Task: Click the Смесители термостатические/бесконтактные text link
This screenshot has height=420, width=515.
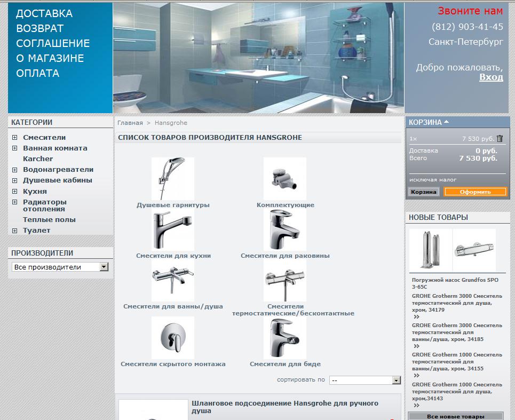Action: [293, 310]
